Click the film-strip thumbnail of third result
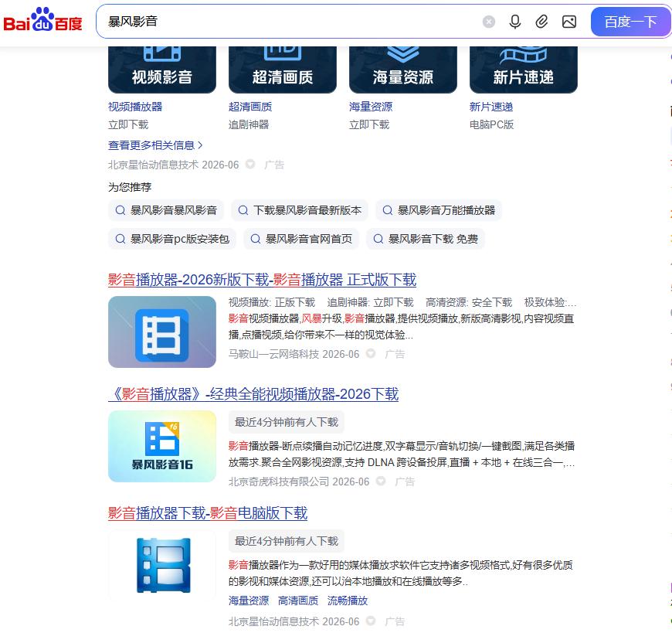 [162, 565]
